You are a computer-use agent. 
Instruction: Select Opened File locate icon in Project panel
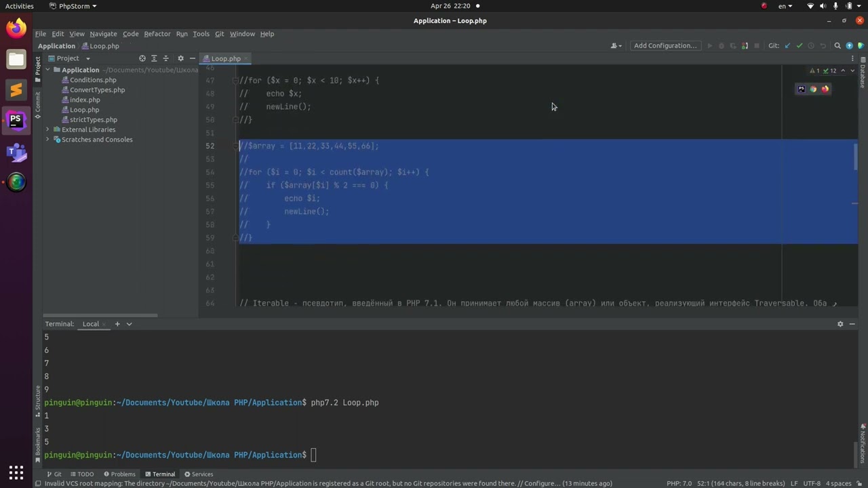coord(142,58)
